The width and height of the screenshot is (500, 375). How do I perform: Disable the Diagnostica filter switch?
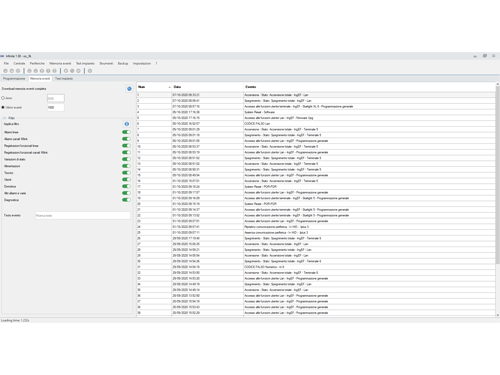pyautogui.click(x=126, y=200)
